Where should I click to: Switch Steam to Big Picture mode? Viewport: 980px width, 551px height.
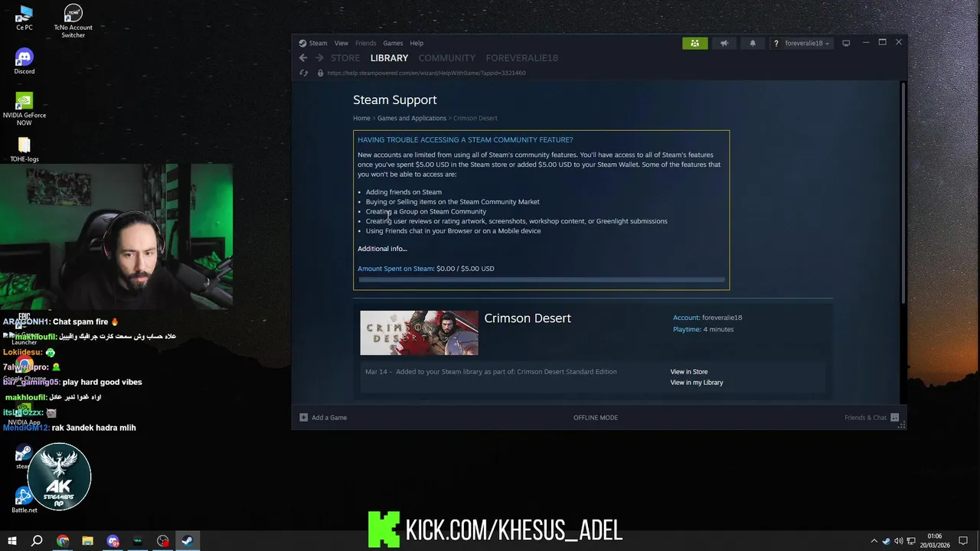(846, 43)
